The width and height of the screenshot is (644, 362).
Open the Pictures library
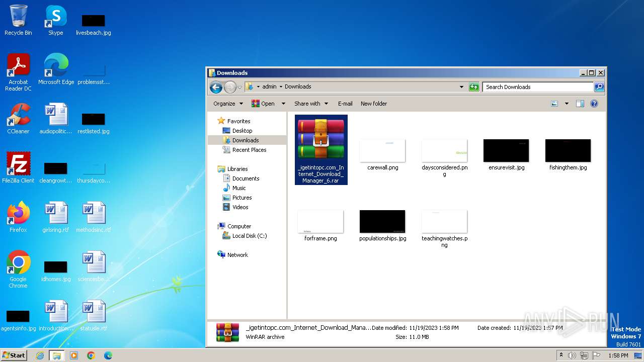(242, 198)
